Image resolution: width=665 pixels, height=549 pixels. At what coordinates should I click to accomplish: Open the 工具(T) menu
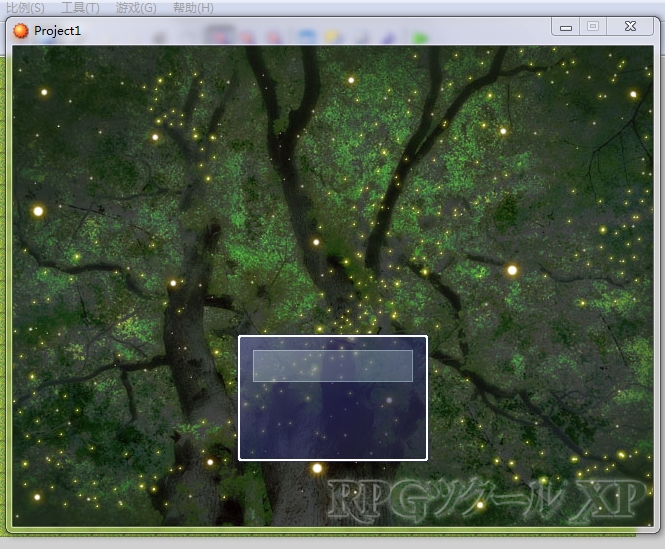pos(80,8)
